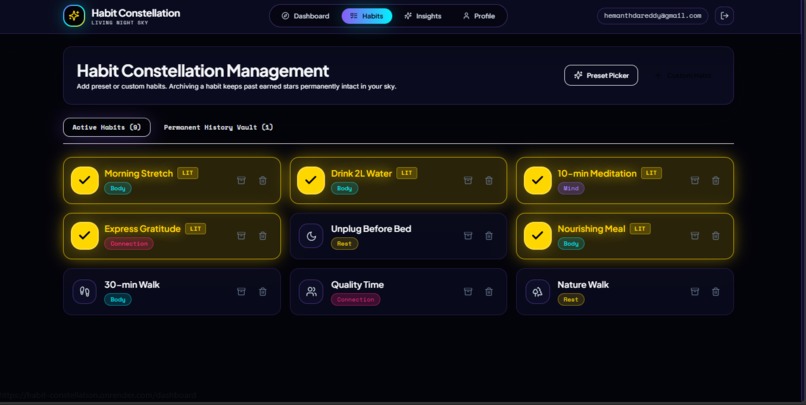Click the 30-min Walk habit title
The height and width of the screenshot is (405, 806).
point(132,285)
